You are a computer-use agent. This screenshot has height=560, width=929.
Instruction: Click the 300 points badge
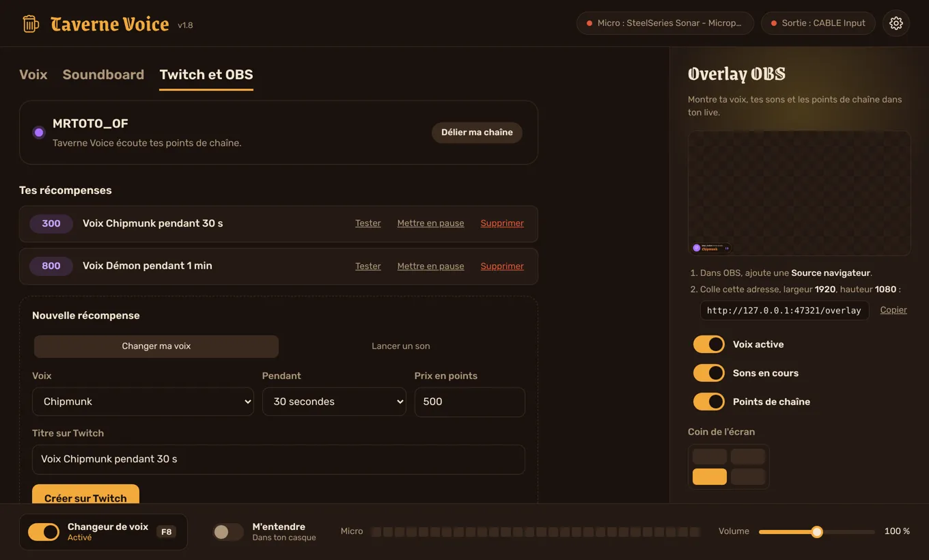[x=51, y=224]
